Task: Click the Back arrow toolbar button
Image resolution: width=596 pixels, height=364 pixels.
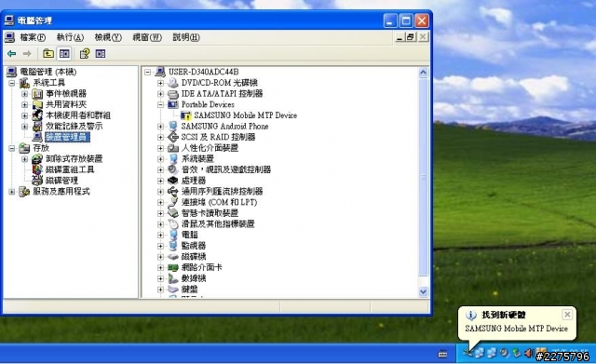Action: coord(12,54)
